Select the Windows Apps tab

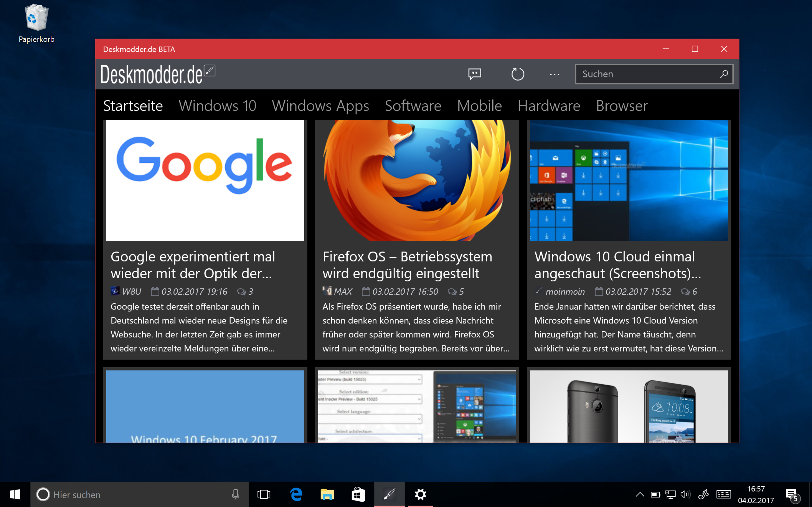pyautogui.click(x=320, y=106)
